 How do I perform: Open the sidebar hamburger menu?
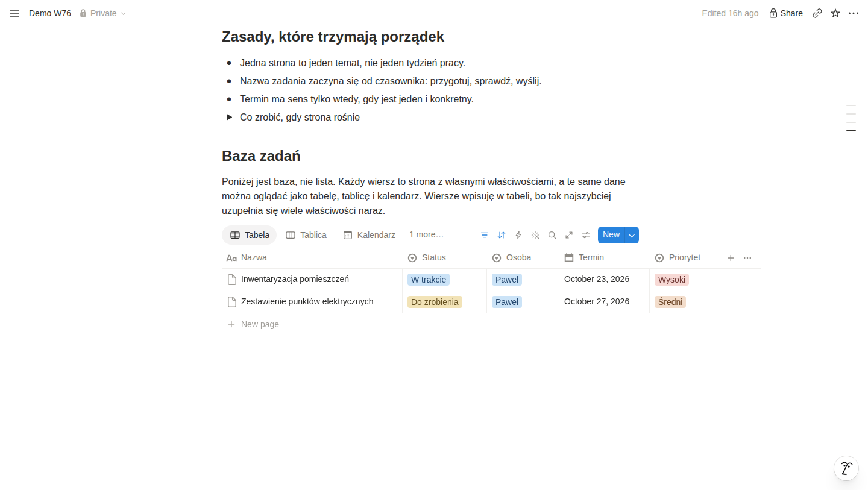coord(14,13)
